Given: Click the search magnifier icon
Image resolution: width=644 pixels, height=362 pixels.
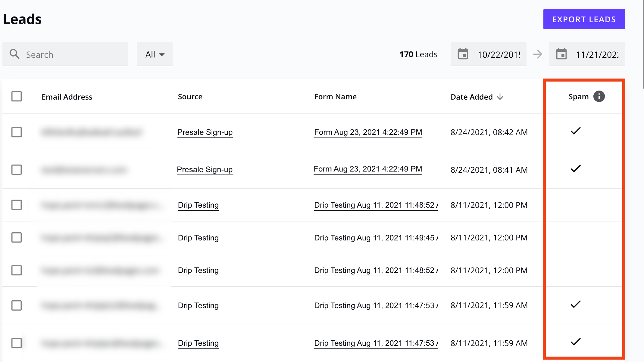Looking at the screenshot, I should tap(14, 54).
